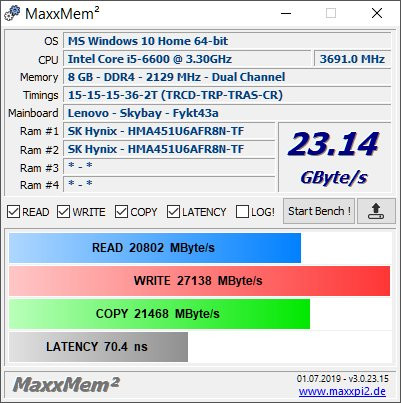
Task: Click the Memory field 8 GB - DDR4
Action: click(x=227, y=77)
